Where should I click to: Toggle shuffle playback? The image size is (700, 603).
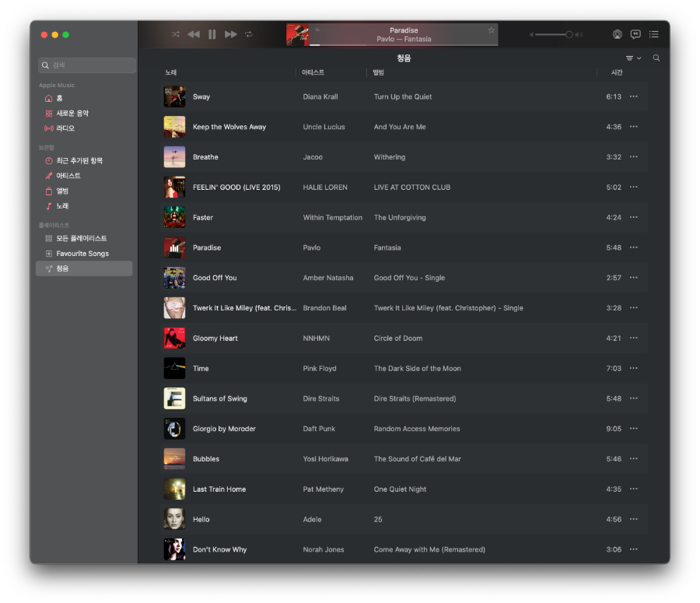tap(176, 34)
